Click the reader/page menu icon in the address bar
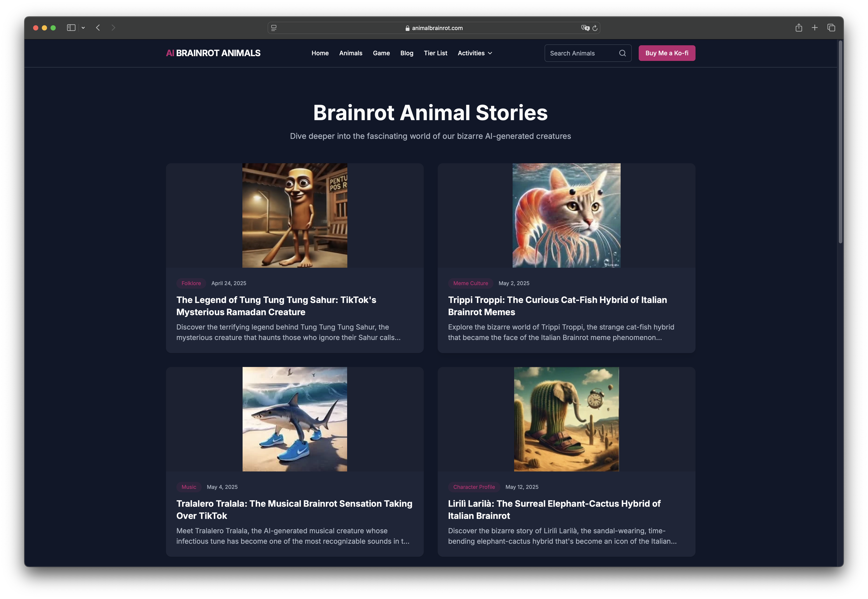This screenshot has width=868, height=599. click(x=274, y=28)
